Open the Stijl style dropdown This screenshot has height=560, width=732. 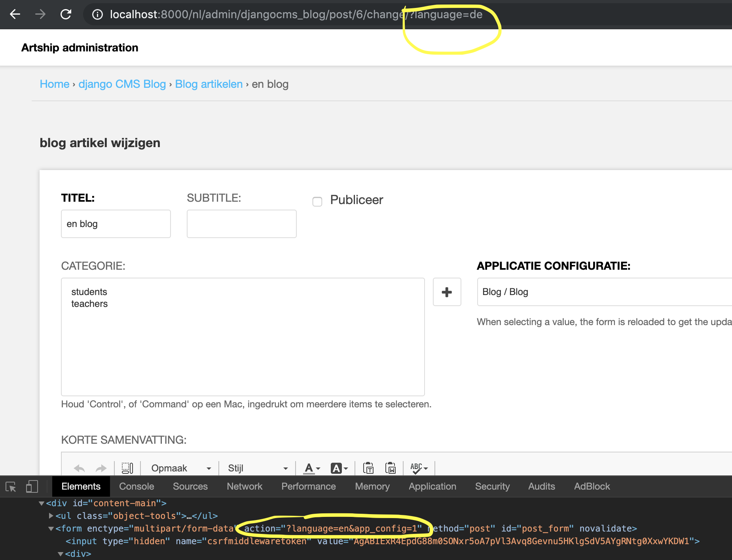point(257,468)
